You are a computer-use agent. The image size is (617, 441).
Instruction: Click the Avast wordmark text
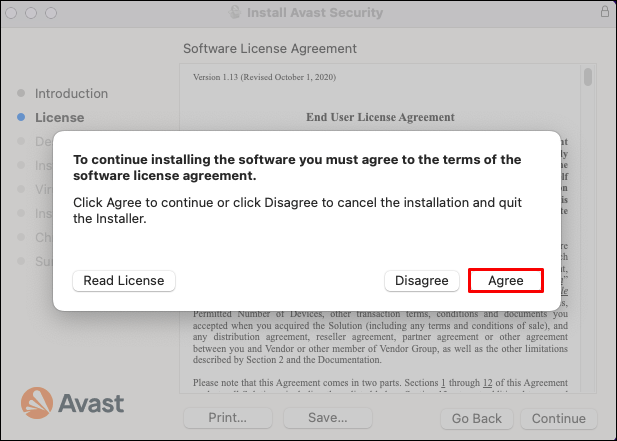(x=90, y=404)
